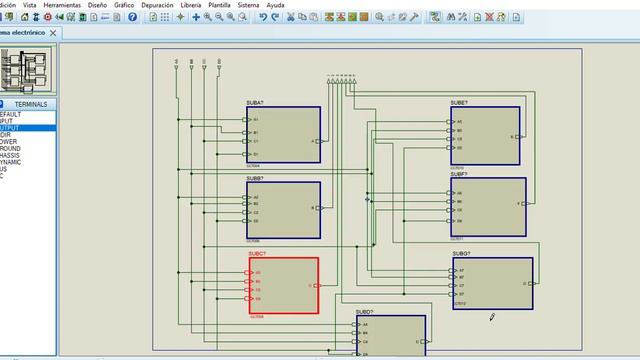Open the Property Assignment Tool
Image resolution: width=640 pixels, height=360 pixels.
tap(462, 17)
